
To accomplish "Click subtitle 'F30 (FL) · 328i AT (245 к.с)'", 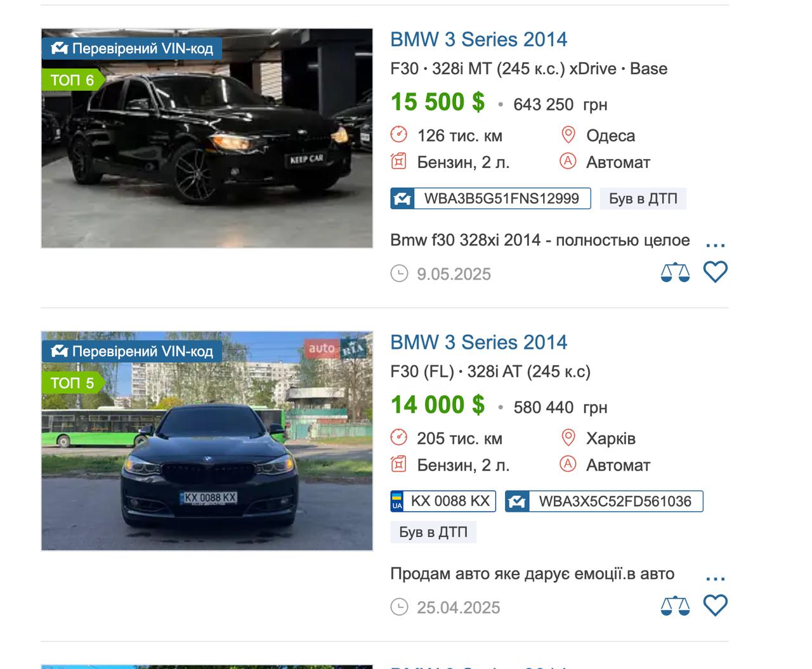I will 490,372.
